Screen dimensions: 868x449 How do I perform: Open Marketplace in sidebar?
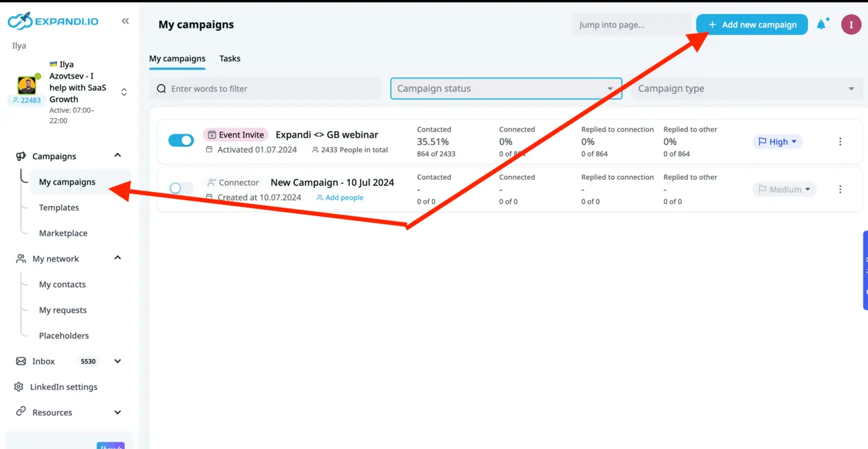pos(63,233)
